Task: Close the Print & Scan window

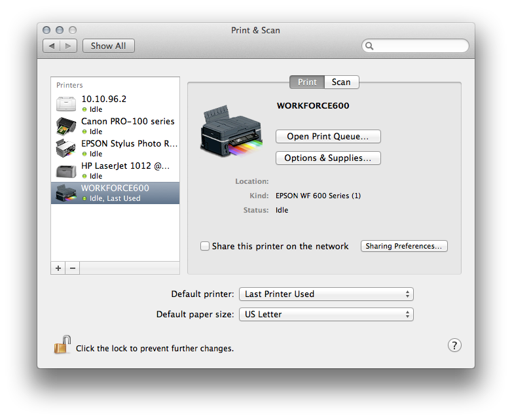Action: click(46, 30)
